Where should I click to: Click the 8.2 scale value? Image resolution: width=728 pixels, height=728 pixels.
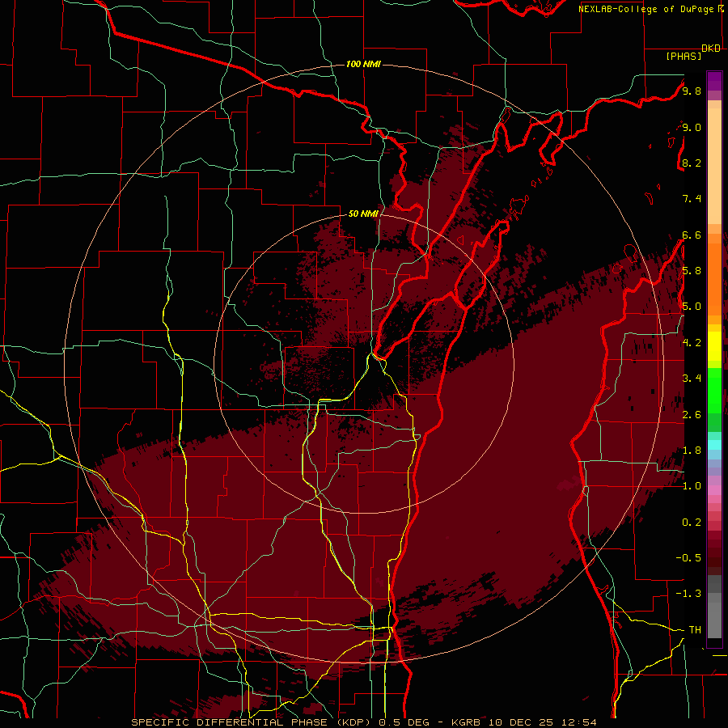(x=692, y=163)
